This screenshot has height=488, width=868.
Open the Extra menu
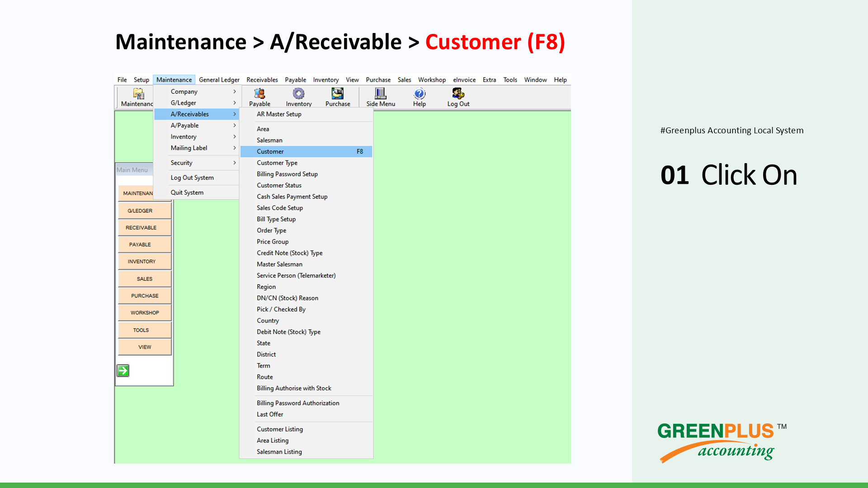[490, 80]
